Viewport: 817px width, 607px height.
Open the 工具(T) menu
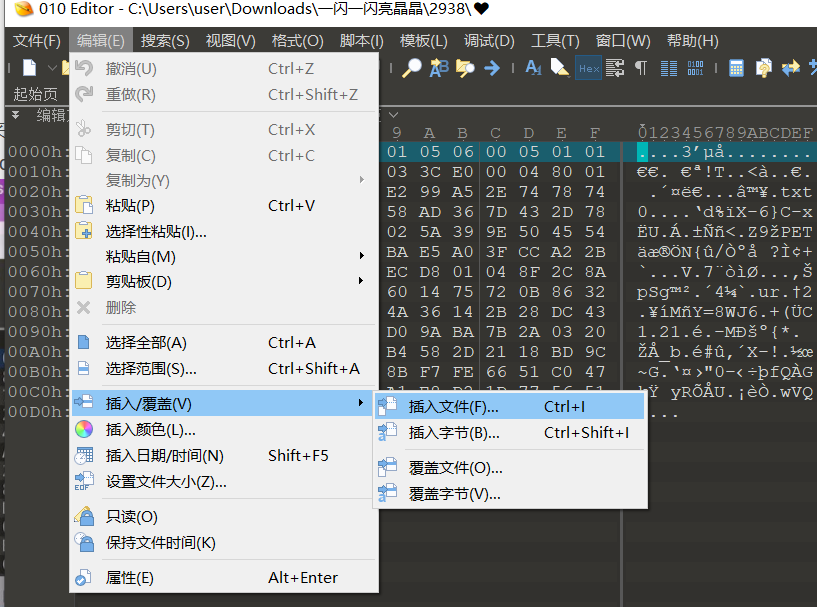(x=555, y=41)
